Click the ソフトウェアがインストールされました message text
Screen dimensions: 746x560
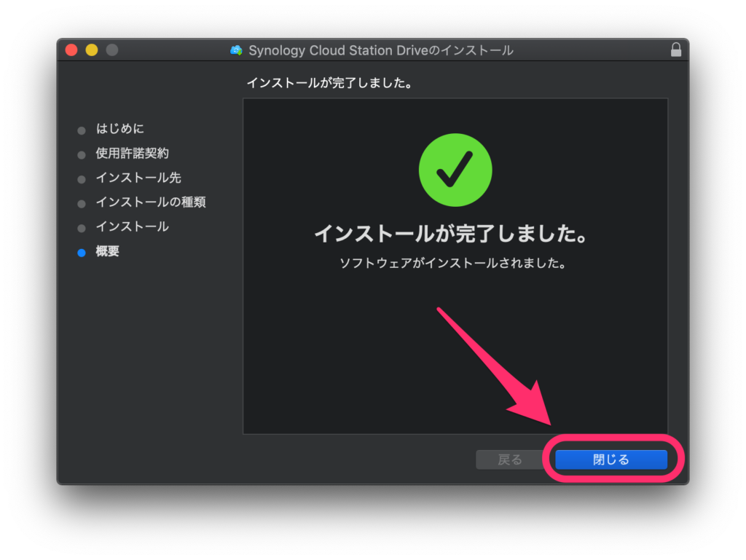coord(453,263)
